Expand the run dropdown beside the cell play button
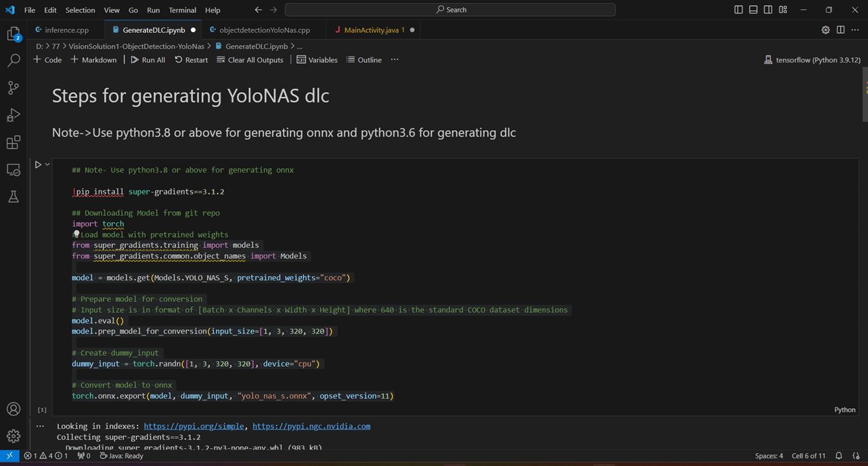The width and height of the screenshot is (868, 466). [x=46, y=164]
